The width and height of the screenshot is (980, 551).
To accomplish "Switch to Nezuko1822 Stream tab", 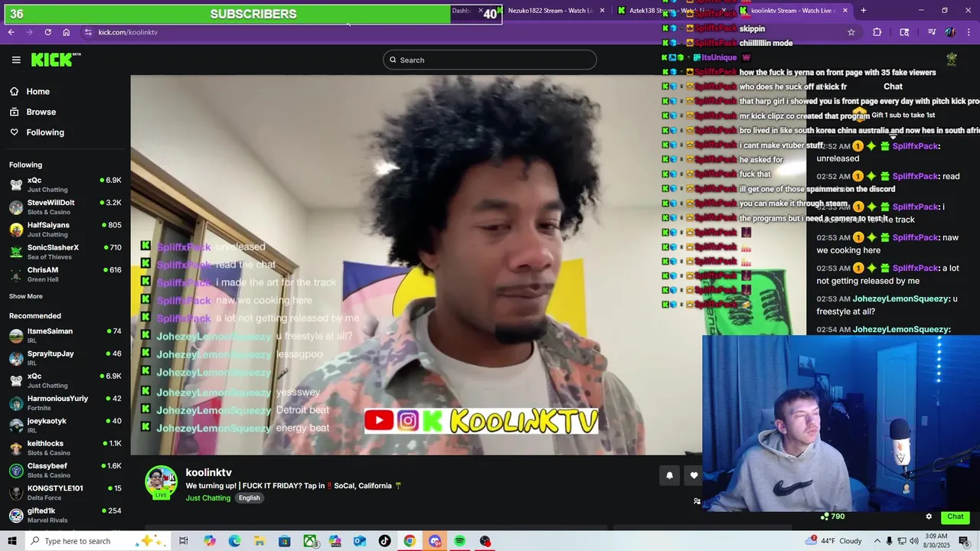I will click(x=550, y=11).
